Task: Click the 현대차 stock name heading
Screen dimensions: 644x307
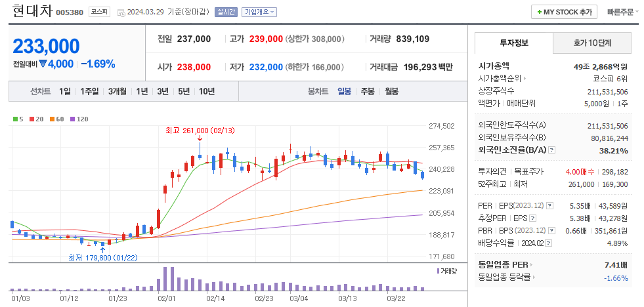Action: coord(32,11)
